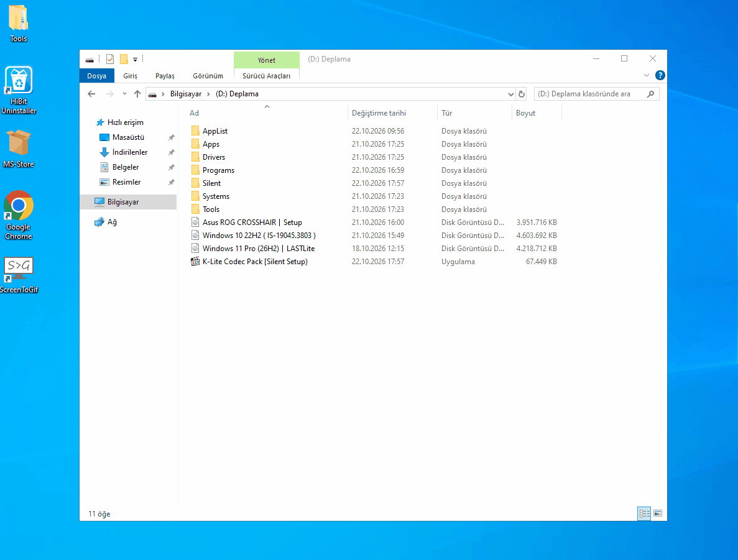Launch the Google Chrome desktop shortcut
The height and width of the screenshot is (560, 738).
click(19, 215)
